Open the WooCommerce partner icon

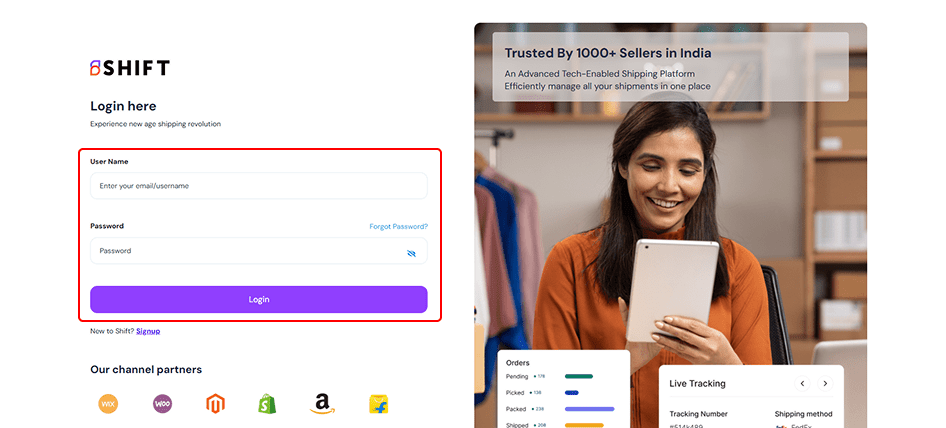coord(162,403)
